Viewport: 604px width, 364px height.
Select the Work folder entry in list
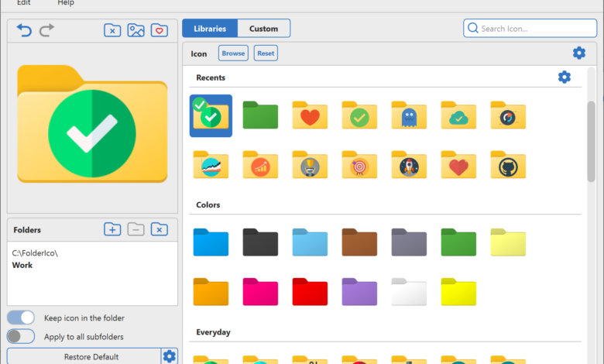22,265
